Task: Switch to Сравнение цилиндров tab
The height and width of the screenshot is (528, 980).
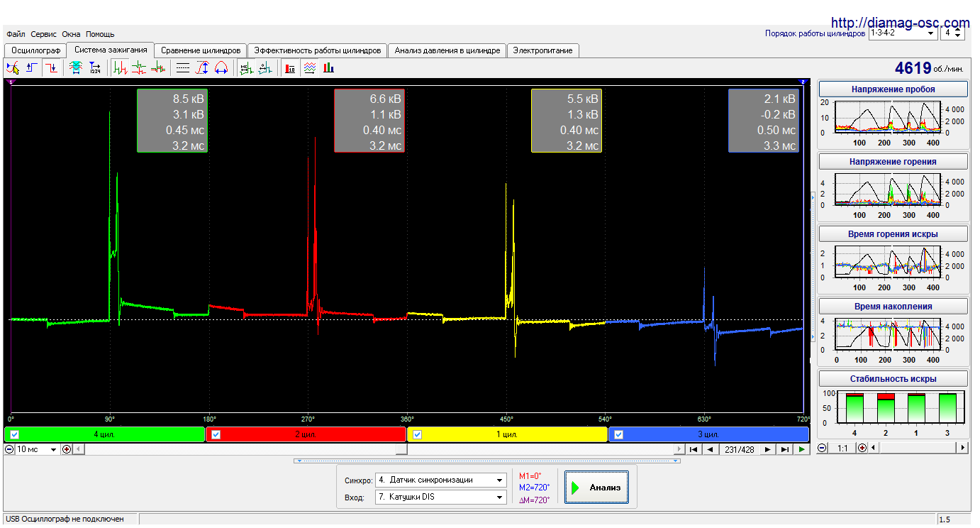Action: (201, 50)
